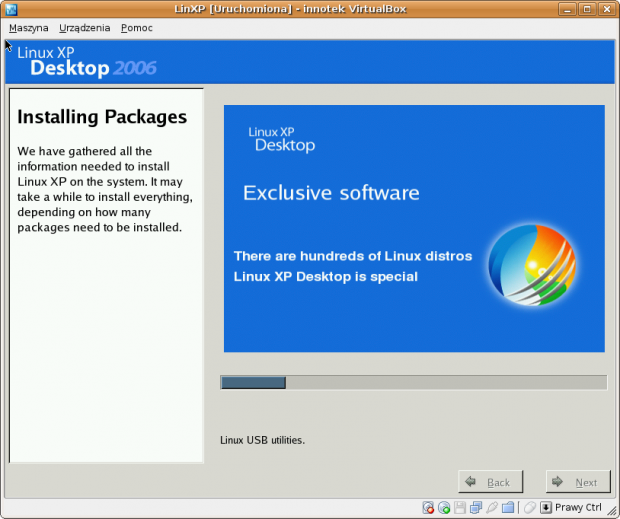This screenshot has width=620, height=519.
Task: Click the Installing Packages heading
Action: point(102,118)
